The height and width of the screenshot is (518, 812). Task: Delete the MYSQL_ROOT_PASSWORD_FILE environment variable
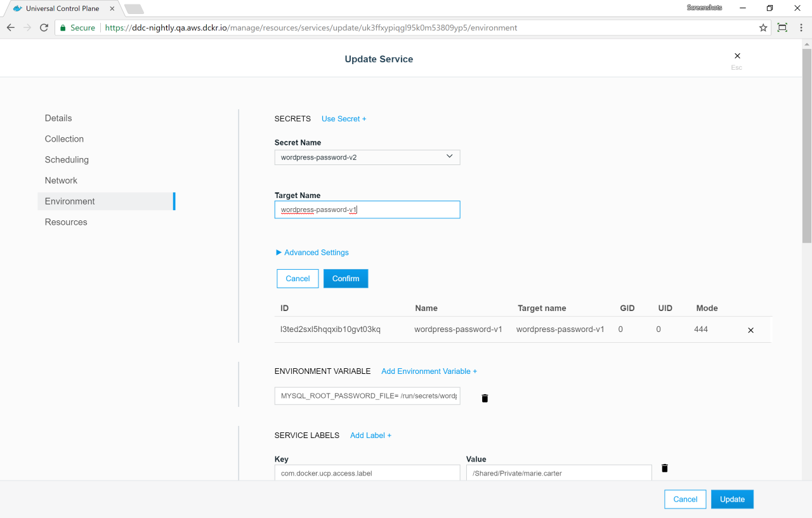point(485,398)
